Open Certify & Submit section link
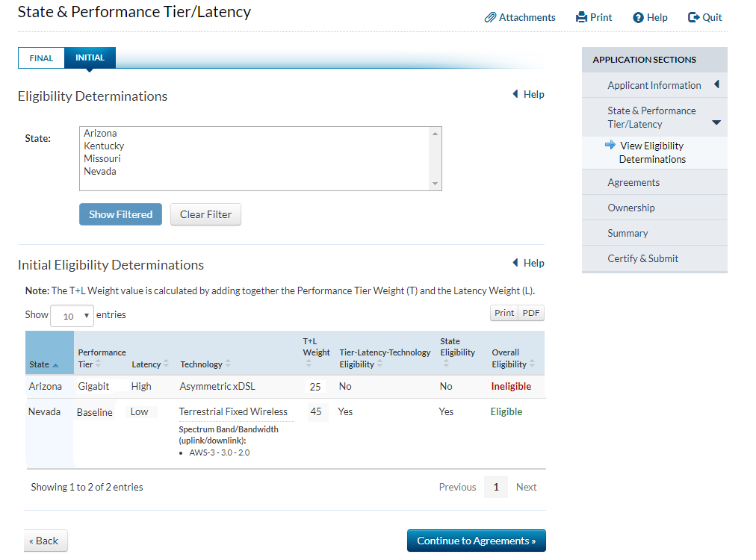This screenshot has width=756, height=560. point(642,258)
